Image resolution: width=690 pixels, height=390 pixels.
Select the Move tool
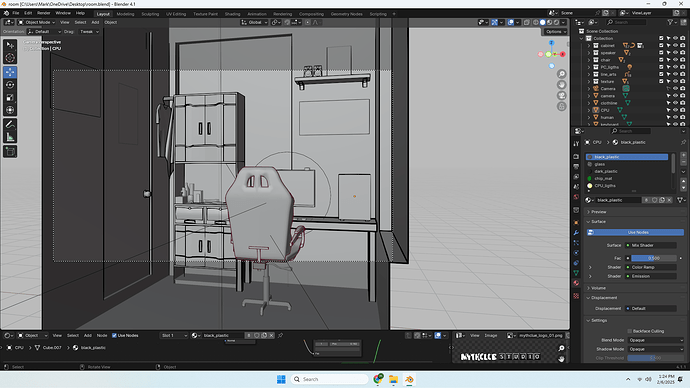click(x=10, y=72)
